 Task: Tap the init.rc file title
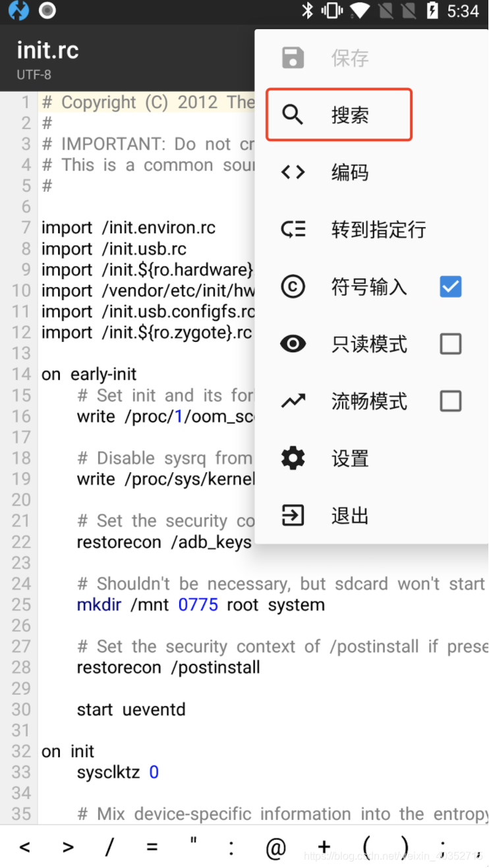click(48, 51)
